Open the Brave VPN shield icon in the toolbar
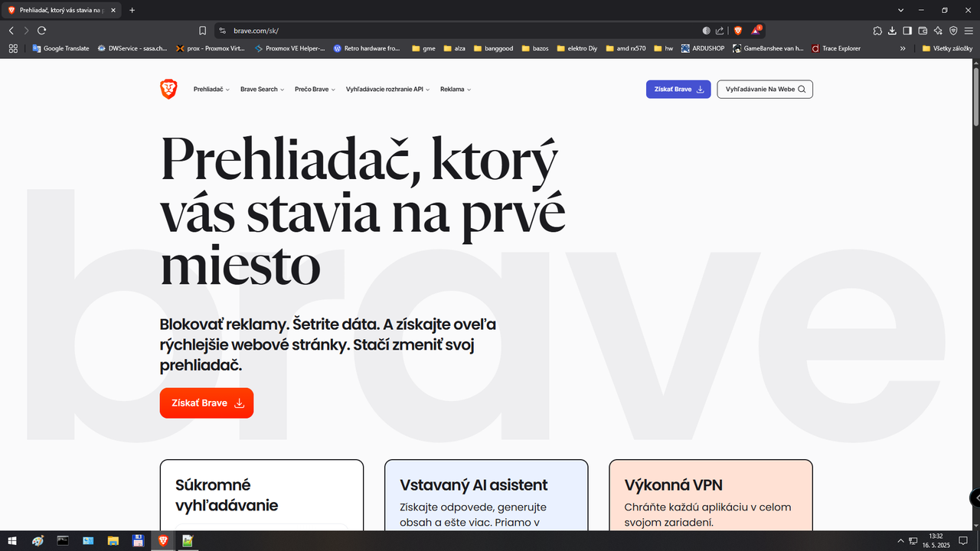 [x=953, y=31]
